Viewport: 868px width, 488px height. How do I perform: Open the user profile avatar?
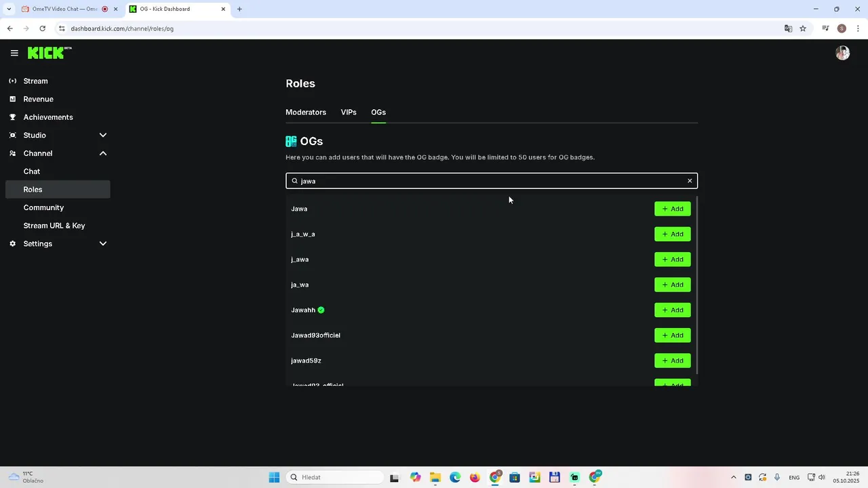coord(843,53)
